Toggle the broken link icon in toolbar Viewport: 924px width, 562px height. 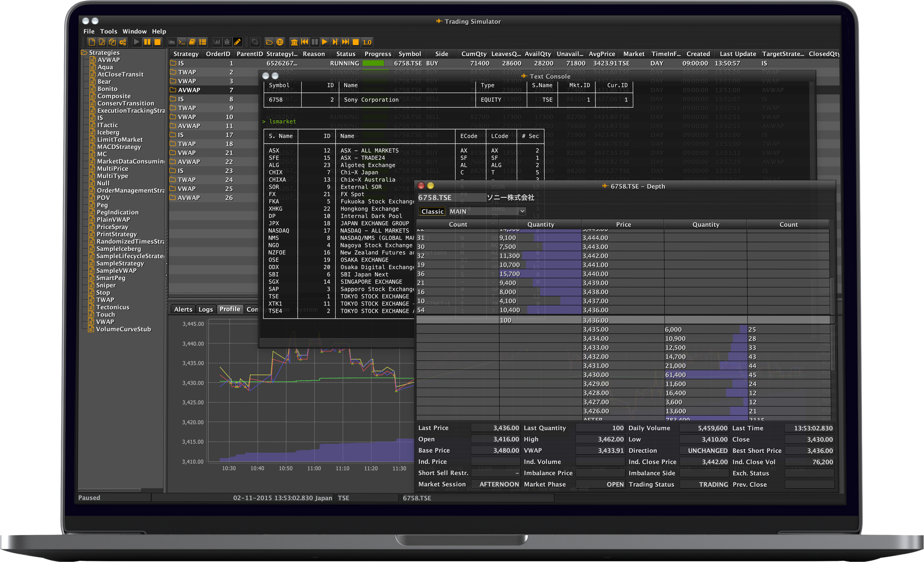[255, 42]
